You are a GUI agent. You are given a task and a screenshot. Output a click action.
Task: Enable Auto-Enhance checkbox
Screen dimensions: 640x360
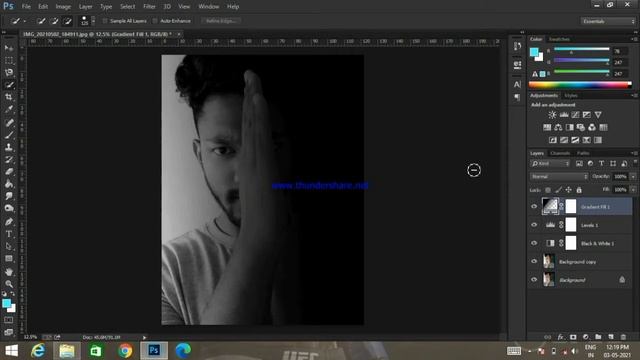click(155, 21)
